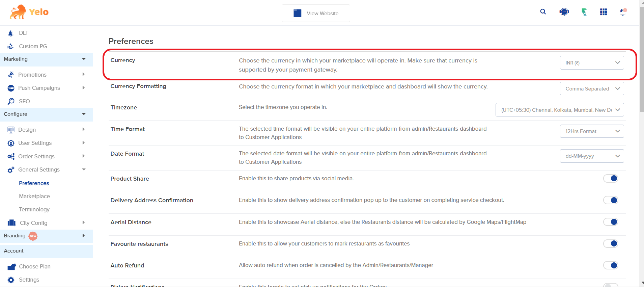
Task: Toggle Auto Refund switch off
Action: pos(610,265)
